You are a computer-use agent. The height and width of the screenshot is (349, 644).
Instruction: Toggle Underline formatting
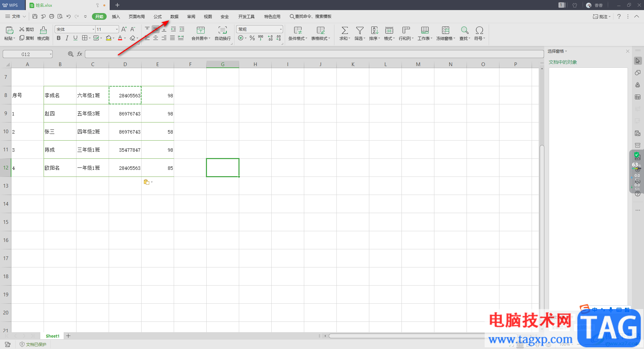click(x=75, y=38)
